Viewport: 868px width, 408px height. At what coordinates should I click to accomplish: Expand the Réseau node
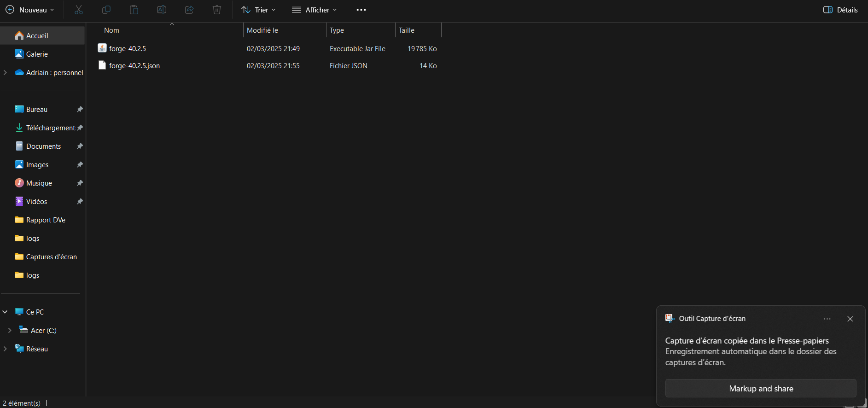click(x=5, y=349)
